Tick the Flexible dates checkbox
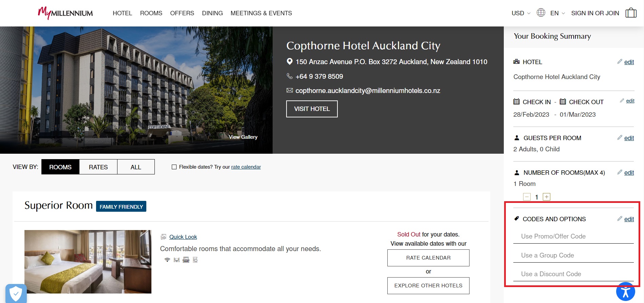The width and height of the screenshot is (644, 303). 174,167
